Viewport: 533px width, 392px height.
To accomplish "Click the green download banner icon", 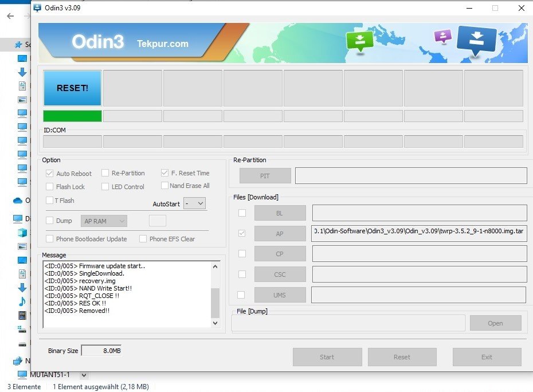I will click(360, 41).
